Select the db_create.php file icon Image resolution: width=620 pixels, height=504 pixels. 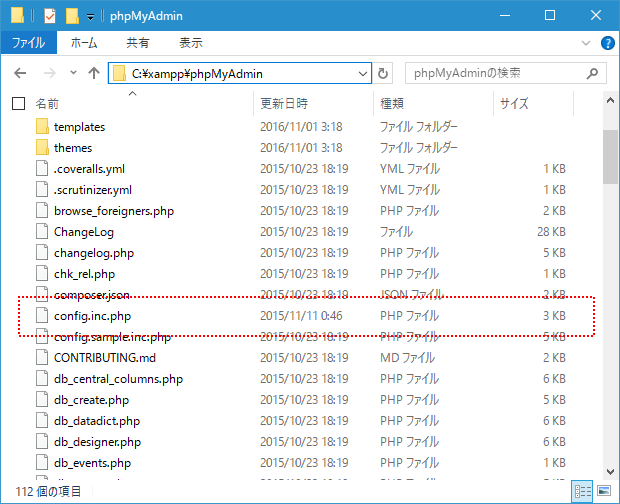point(42,400)
